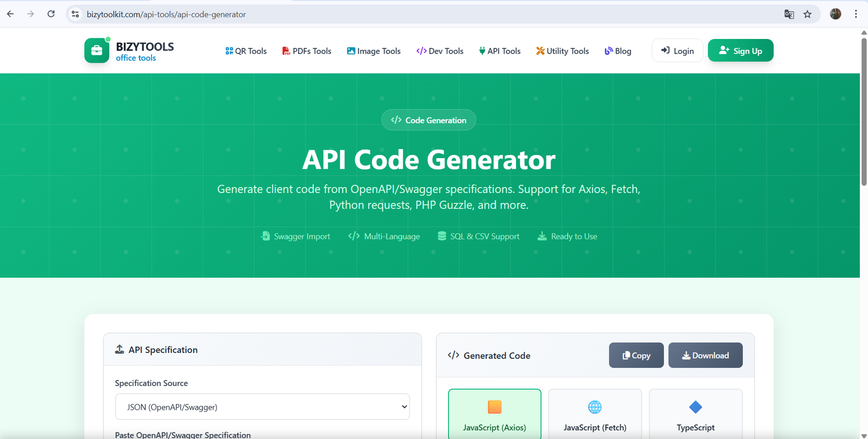Click the browser address bar URL
Image resolution: width=868 pixels, height=439 pixels.
[166, 15]
